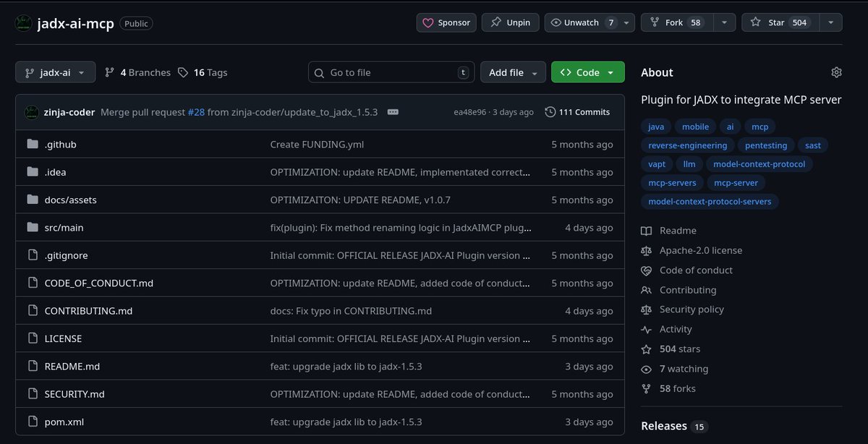The height and width of the screenshot is (444, 868).
Task: Open the .gitignore file
Action: 67,255
